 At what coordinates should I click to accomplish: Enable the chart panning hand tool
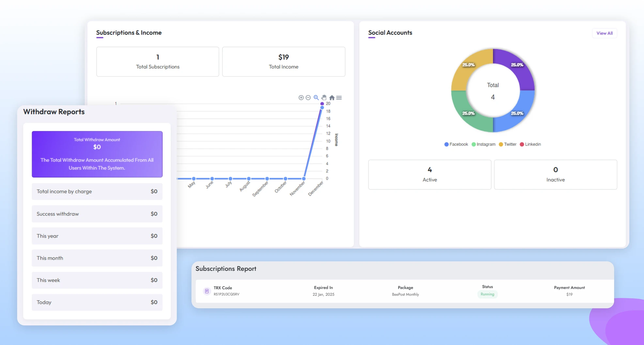pyautogui.click(x=324, y=97)
